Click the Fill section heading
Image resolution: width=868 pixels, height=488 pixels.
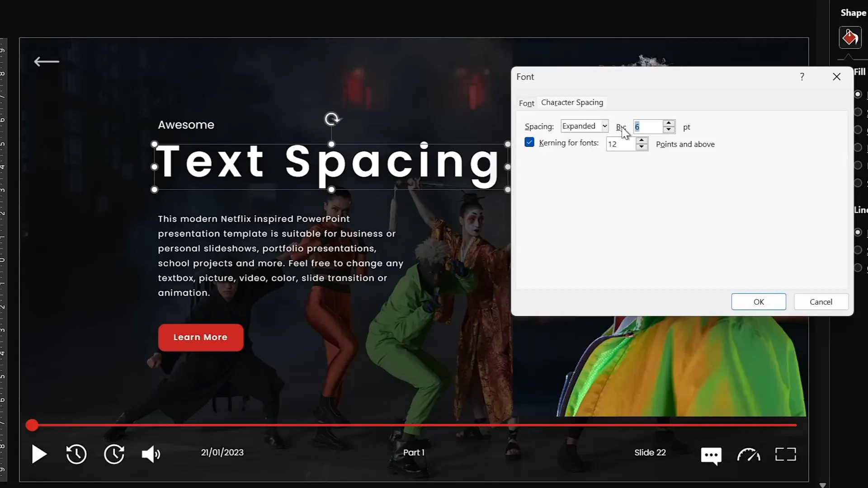(x=859, y=72)
